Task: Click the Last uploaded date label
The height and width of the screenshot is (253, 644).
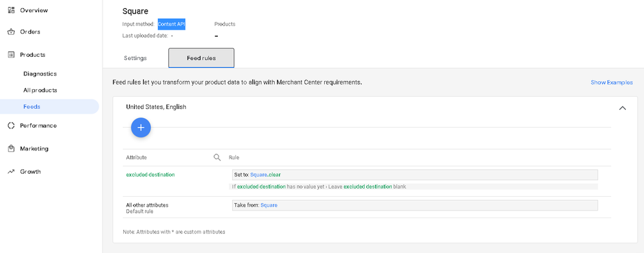Action: [x=145, y=35]
